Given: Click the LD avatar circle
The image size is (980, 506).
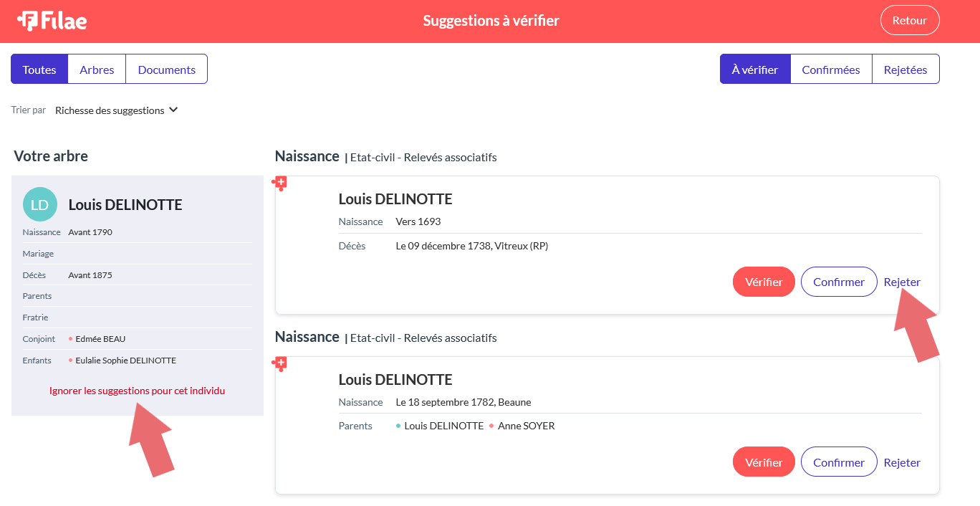Looking at the screenshot, I should click(x=40, y=205).
